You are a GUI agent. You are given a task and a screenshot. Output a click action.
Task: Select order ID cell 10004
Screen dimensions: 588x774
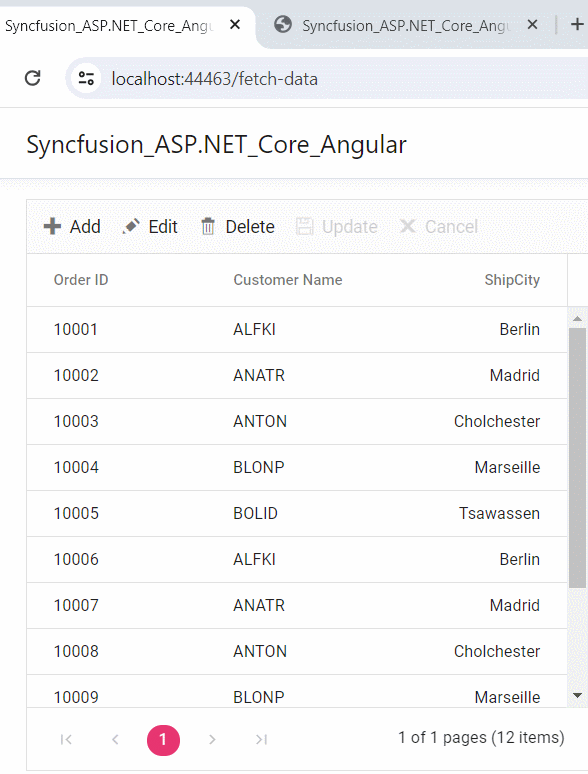point(76,467)
